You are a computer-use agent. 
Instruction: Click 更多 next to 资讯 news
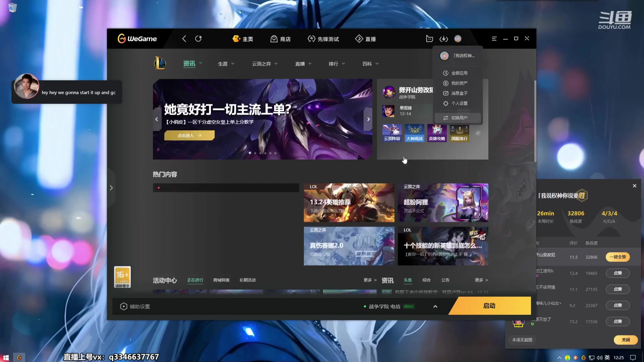coord(481,280)
